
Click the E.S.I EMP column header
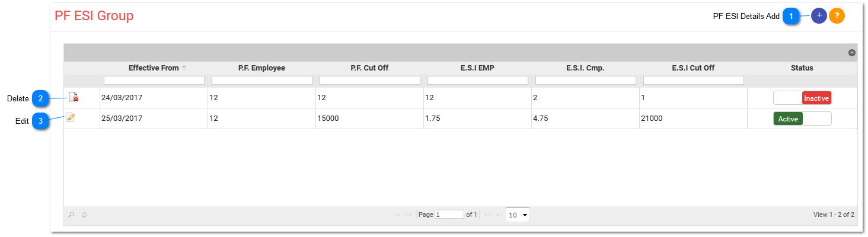[x=477, y=68]
